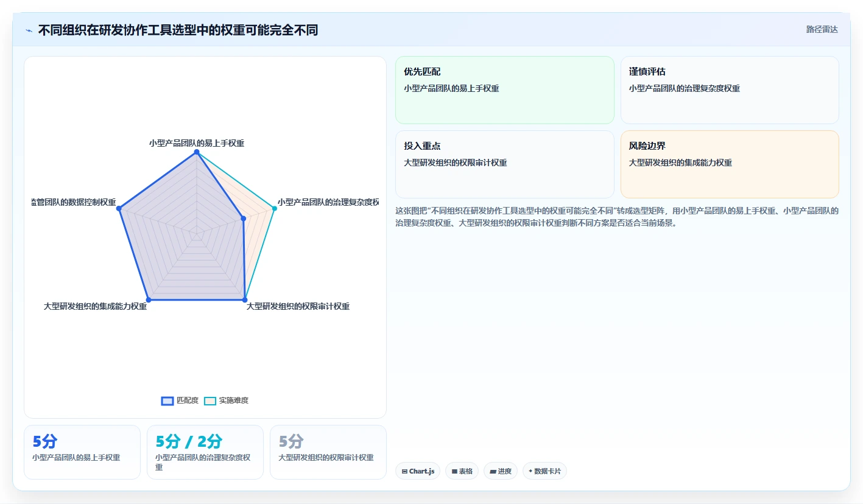Open the 投入重点 card
Screen dimensions: 863x504
(505, 164)
